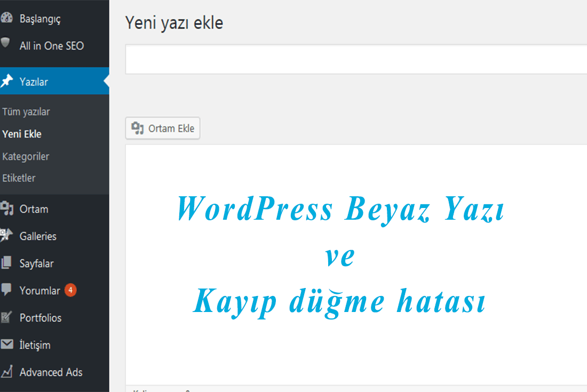Click the Yorumlar speech bubble icon
Image resolution: width=587 pixels, height=392 pixels.
(6, 290)
